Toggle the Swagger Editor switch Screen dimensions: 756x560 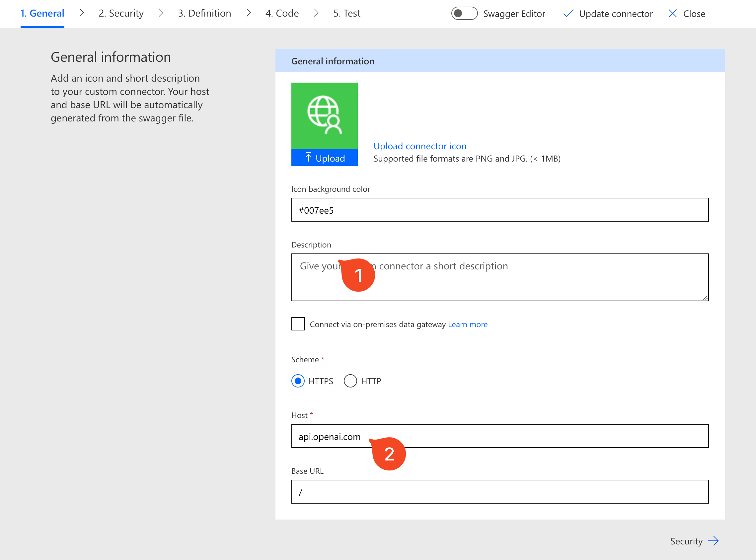[x=464, y=14]
